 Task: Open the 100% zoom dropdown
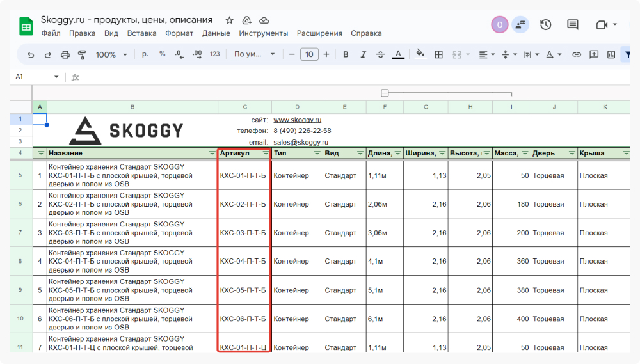coord(111,55)
